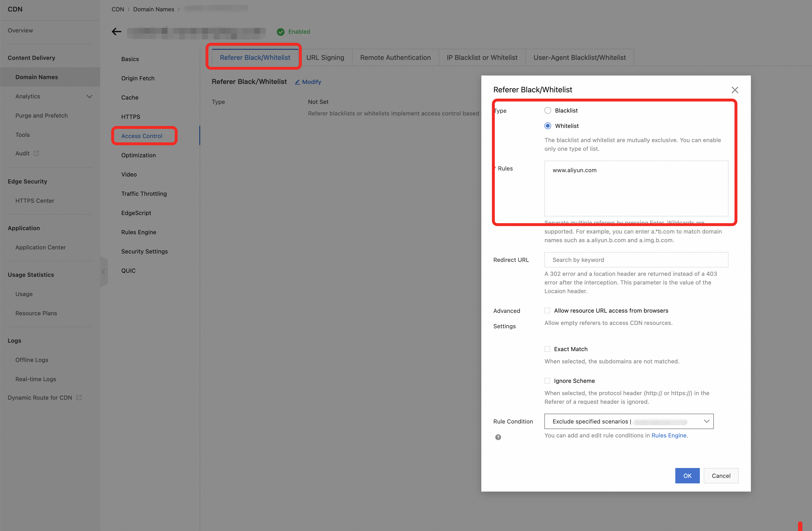812x531 pixels.
Task: Switch to IP Blacklist or Whitelist tab
Action: pyautogui.click(x=482, y=58)
